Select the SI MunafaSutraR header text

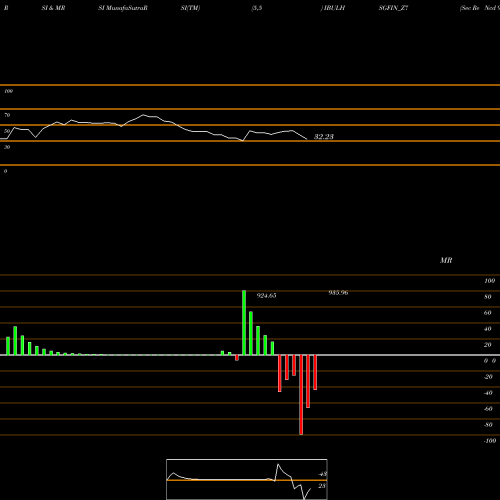tap(123, 8)
